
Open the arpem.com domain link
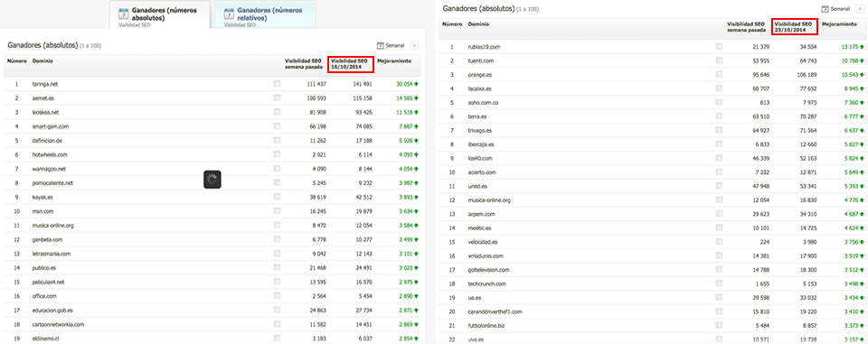click(482, 215)
